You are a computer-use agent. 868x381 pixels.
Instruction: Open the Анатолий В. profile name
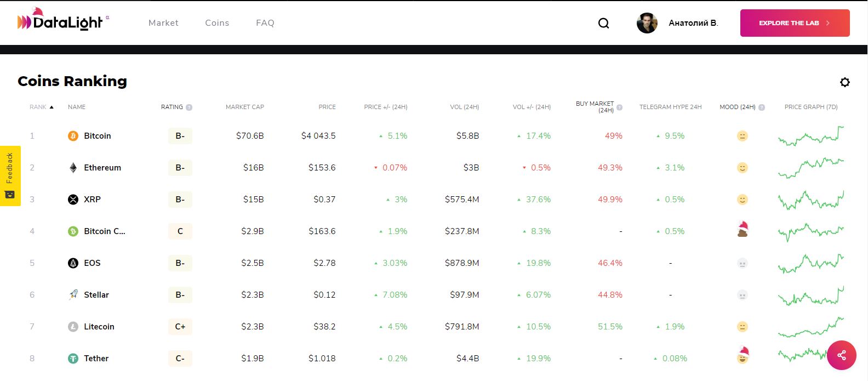pyautogui.click(x=693, y=23)
